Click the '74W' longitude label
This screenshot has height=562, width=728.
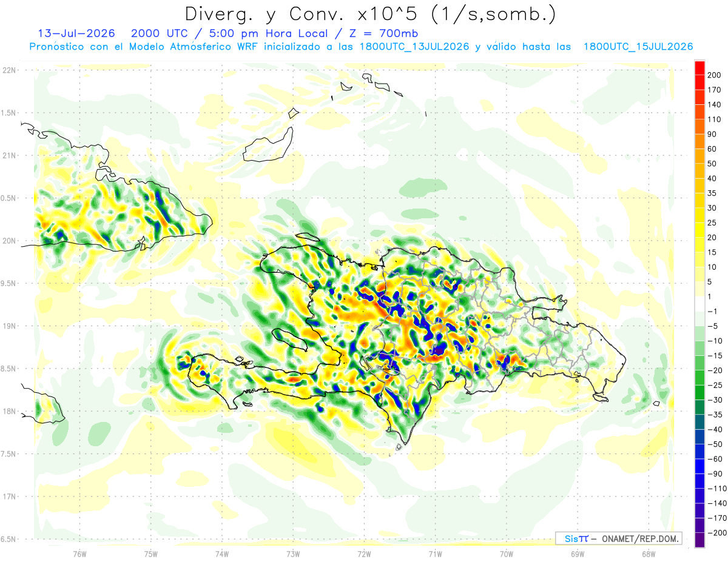point(222,554)
